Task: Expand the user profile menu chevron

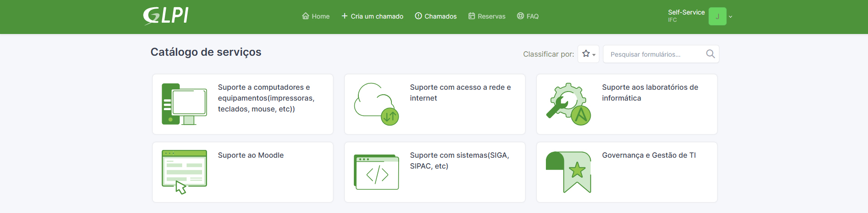Action: coord(730,17)
